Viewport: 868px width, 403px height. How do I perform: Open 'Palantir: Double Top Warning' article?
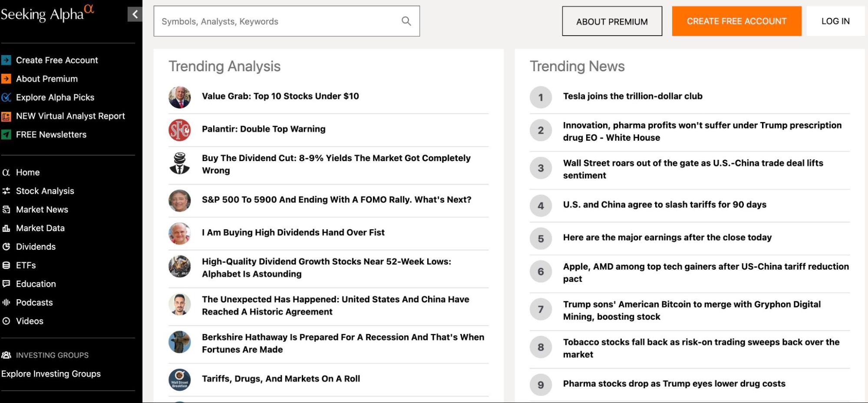[x=264, y=129]
